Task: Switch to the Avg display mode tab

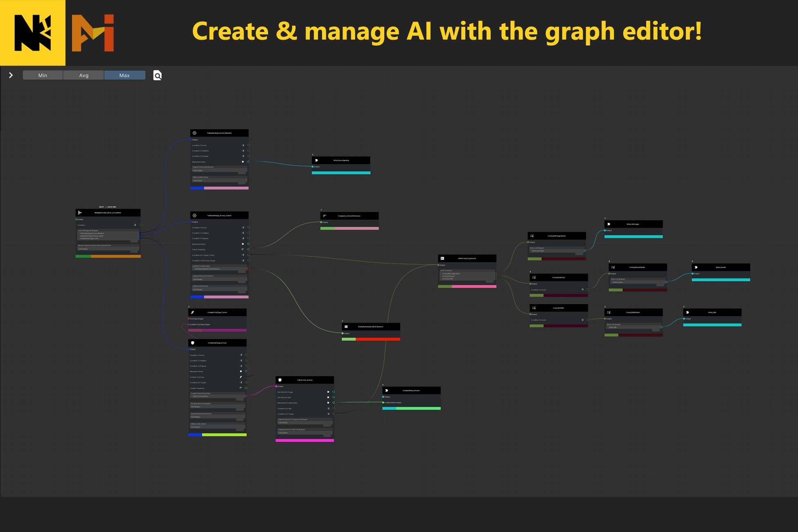Action: [83, 75]
